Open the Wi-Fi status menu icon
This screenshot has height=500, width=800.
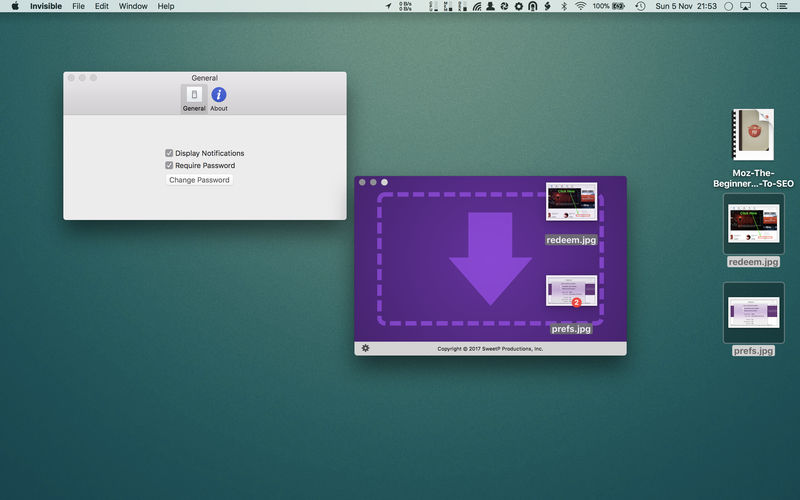coord(580,6)
